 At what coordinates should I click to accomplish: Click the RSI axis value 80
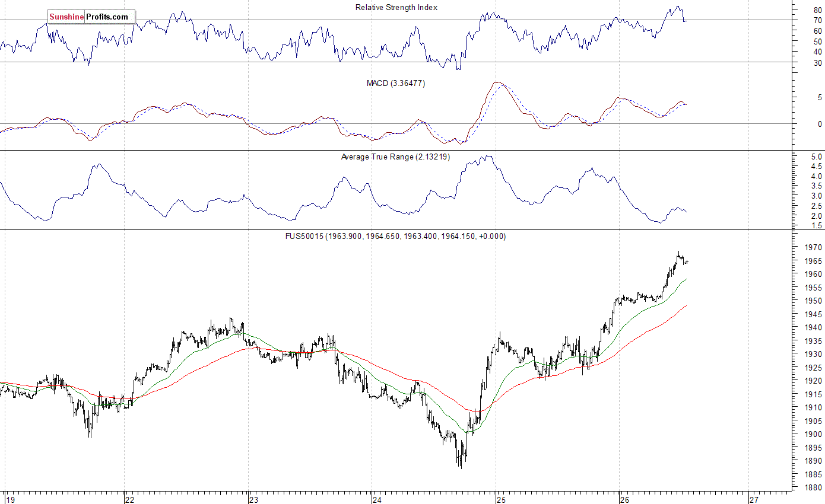point(817,9)
